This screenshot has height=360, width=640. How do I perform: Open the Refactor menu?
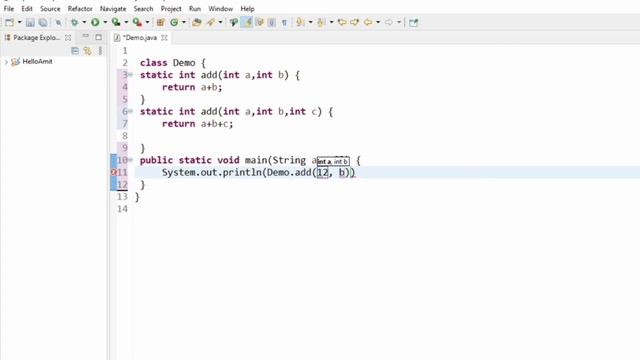[x=80, y=9]
